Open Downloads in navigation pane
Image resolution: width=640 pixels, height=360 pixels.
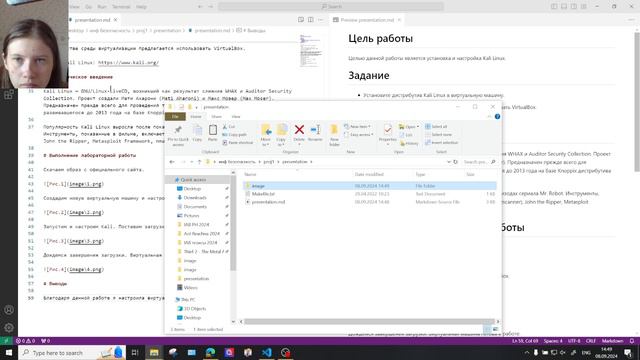[195, 198]
